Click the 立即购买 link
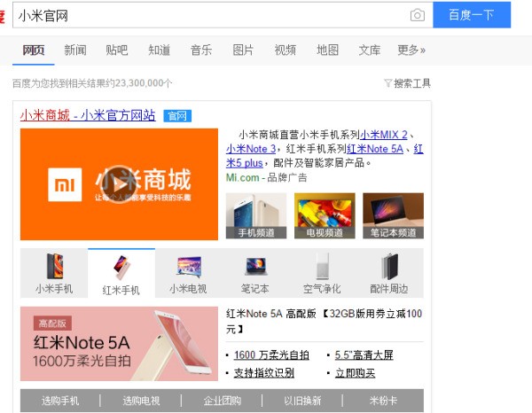532x413 pixels. (355, 372)
